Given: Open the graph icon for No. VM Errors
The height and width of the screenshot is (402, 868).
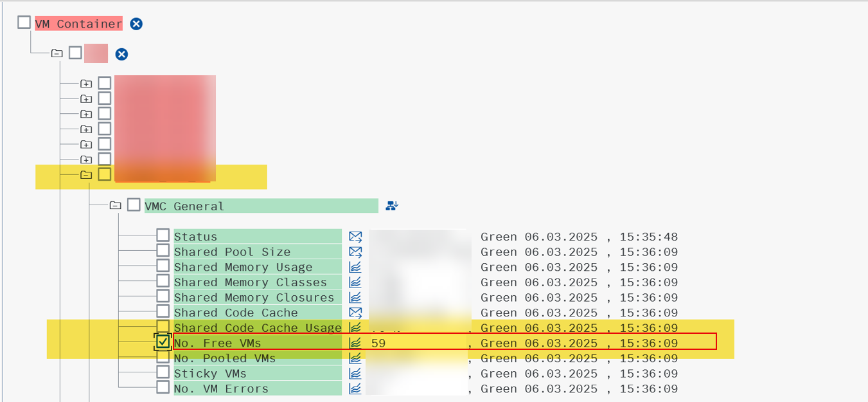Looking at the screenshot, I should pyautogui.click(x=355, y=388).
